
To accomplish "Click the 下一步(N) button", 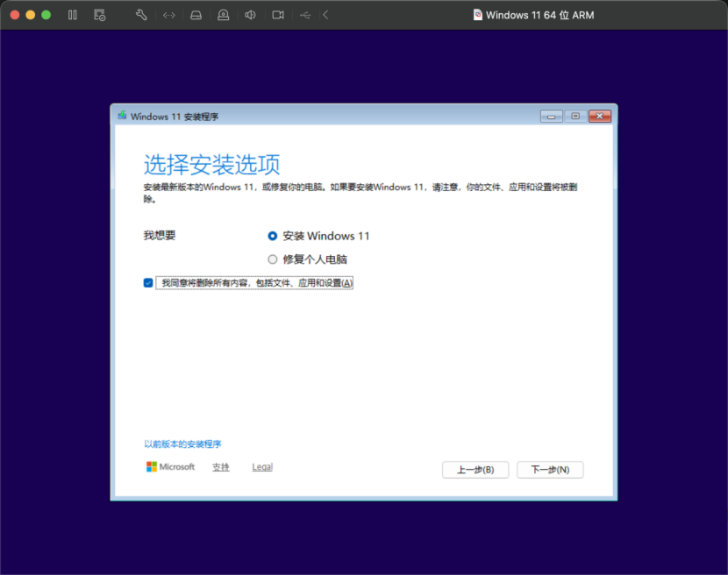I will [x=550, y=470].
